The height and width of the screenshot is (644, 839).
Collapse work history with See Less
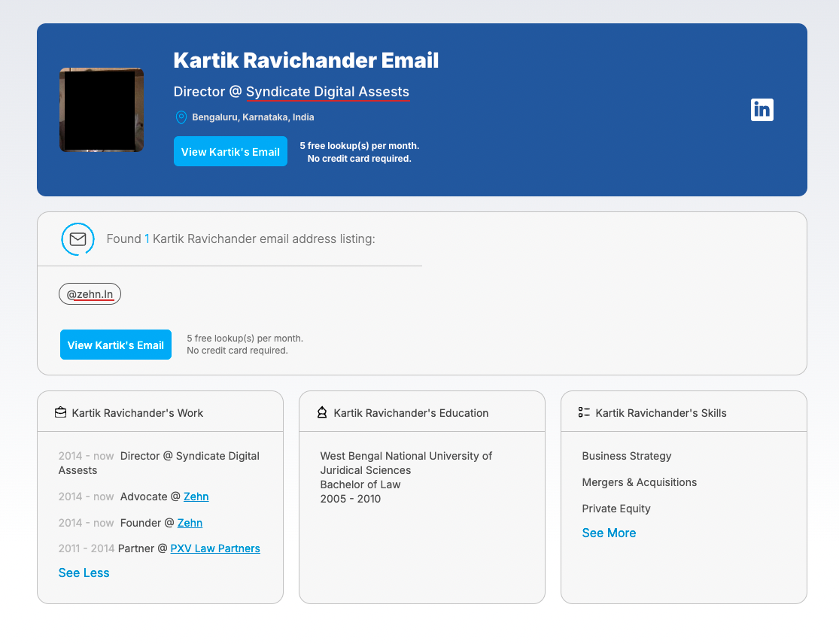tap(84, 573)
